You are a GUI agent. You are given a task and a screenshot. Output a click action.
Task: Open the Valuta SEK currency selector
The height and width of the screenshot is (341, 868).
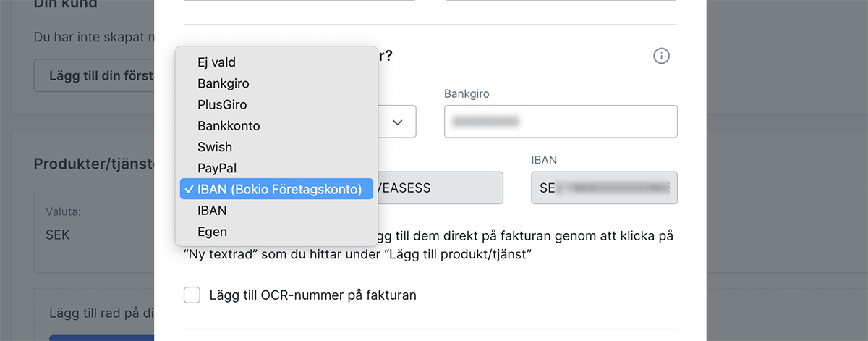(94, 235)
